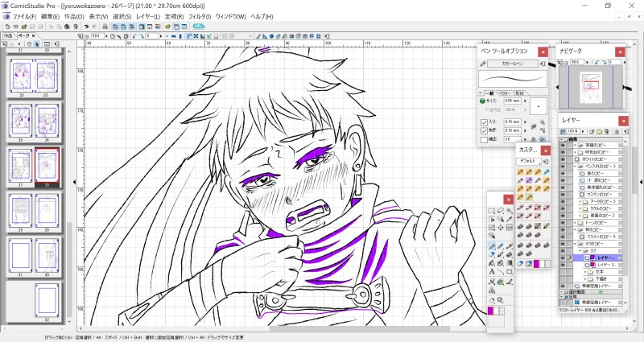Viewport: 644px width, 342px height.
Task: Close the ペン ツールオプション panel
Action: tap(543, 52)
